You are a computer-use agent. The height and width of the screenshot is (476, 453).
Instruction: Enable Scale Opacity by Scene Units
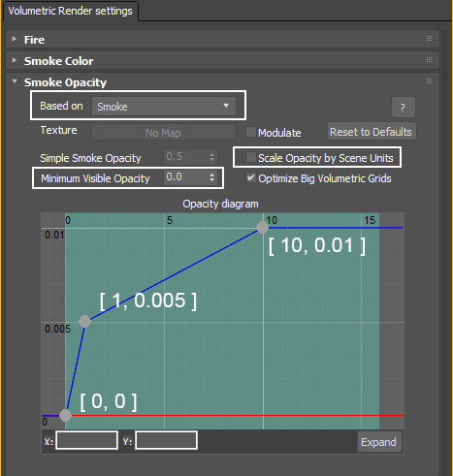tap(251, 157)
